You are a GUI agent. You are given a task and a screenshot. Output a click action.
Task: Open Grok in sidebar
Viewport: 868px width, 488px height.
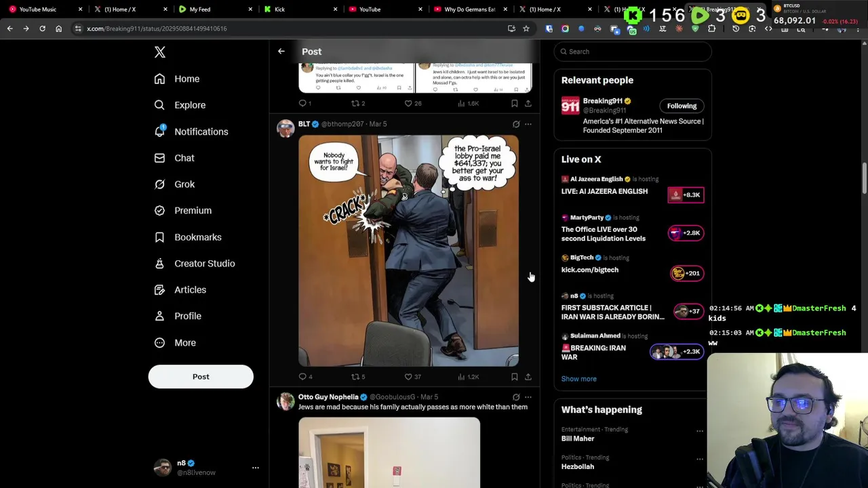coord(174,184)
